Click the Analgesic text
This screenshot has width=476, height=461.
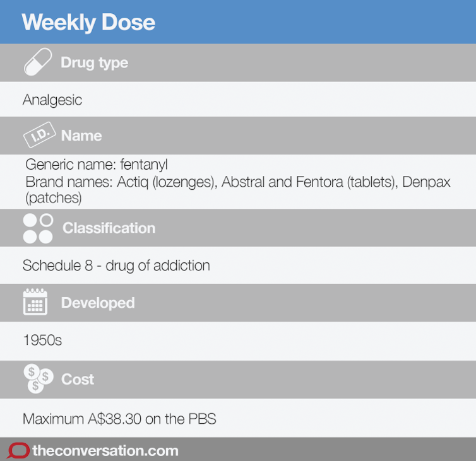[x=52, y=100]
